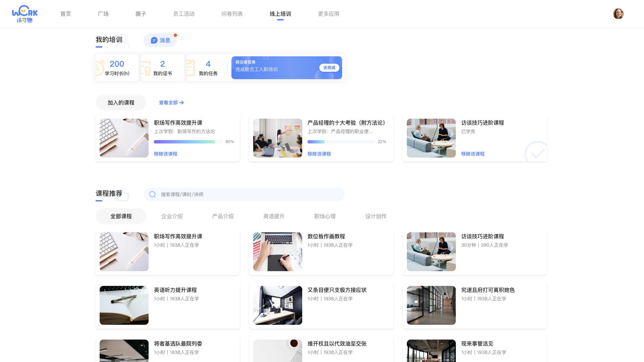Image resolution: width=644 pixels, height=362 pixels.
Task: Click the magnifier icon in the search bar
Action: coord(152,194)
